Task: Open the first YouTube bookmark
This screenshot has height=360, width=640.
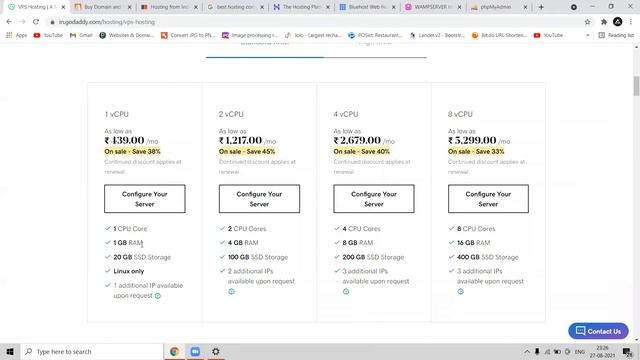Action: pyautogui.click(x=48, y=36)
